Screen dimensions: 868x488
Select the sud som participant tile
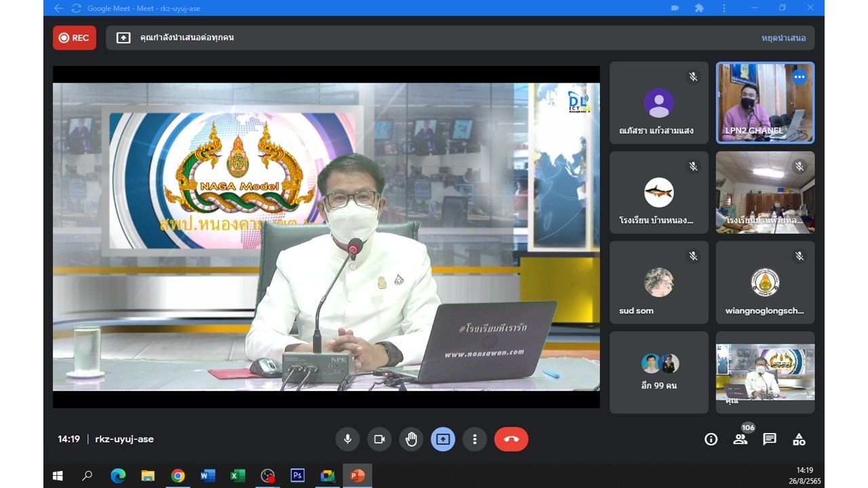click(659, 283)
